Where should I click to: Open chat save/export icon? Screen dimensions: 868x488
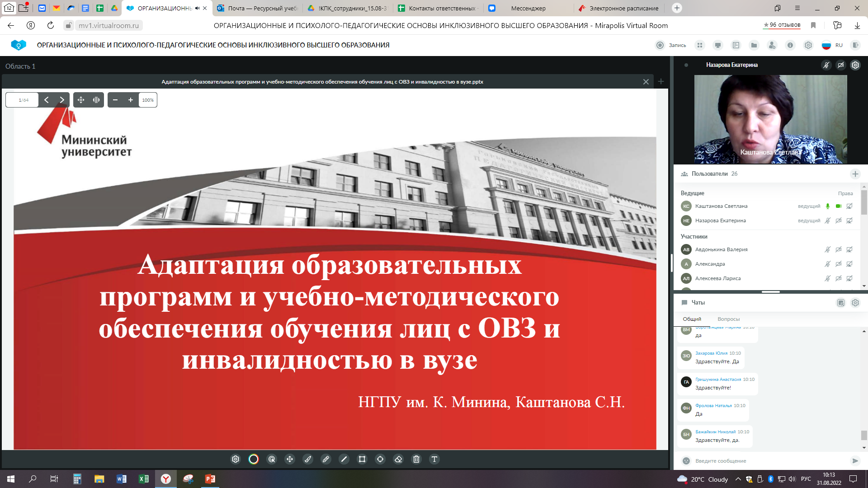841,303
